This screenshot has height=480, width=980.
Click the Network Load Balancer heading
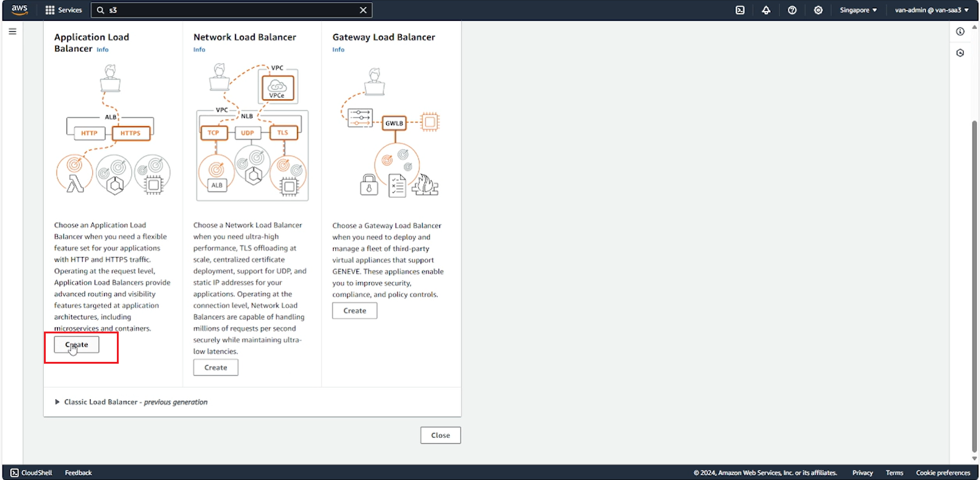click(245, 37)
